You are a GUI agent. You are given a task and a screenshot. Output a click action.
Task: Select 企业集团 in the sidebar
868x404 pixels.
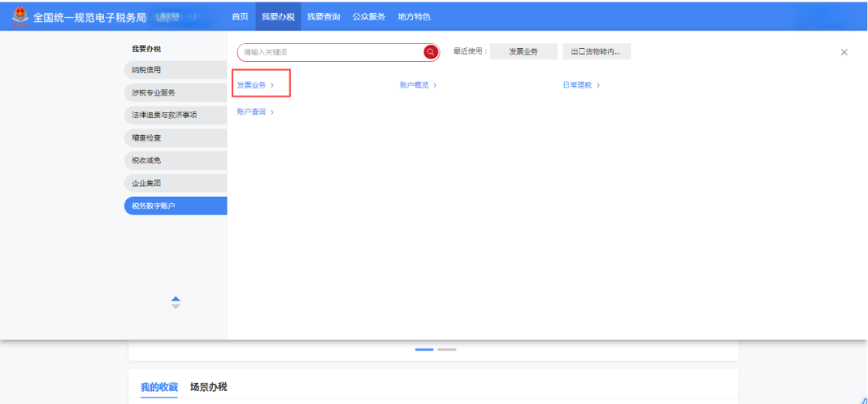click(x=175, y=183)
